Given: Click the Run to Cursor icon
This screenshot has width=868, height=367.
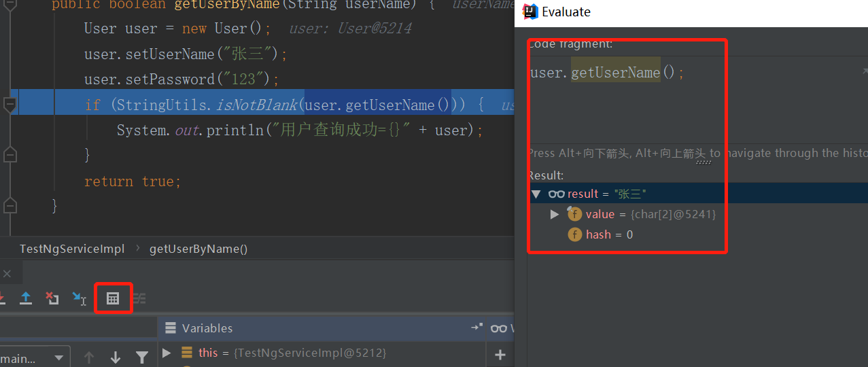Looking at the screenshot, I should click(x=79, y=298).
